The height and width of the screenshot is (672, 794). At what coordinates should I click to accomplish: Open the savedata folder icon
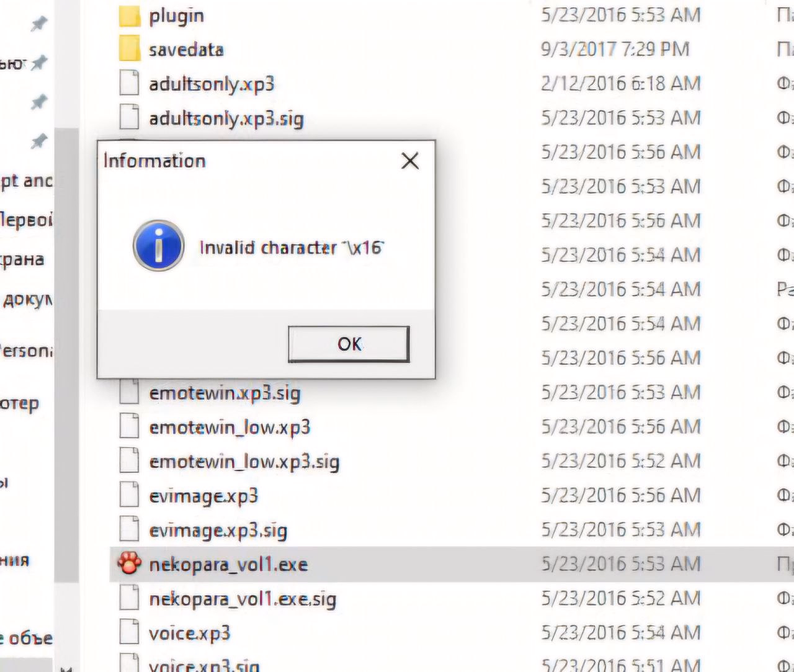click(x=129, y=49)
